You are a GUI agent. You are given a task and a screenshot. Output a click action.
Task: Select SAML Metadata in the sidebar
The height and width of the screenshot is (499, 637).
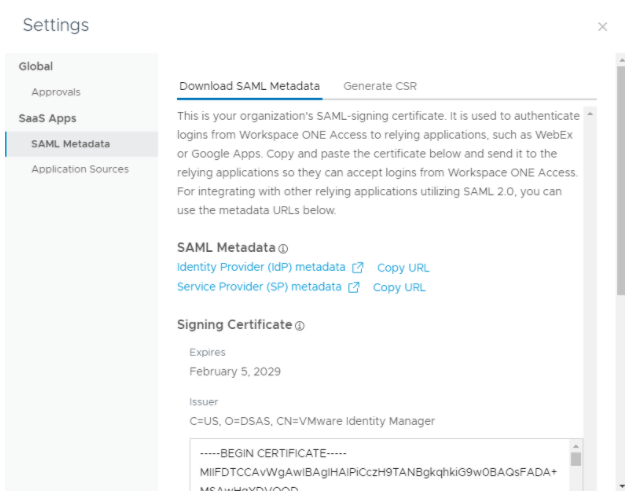(70, 144)
